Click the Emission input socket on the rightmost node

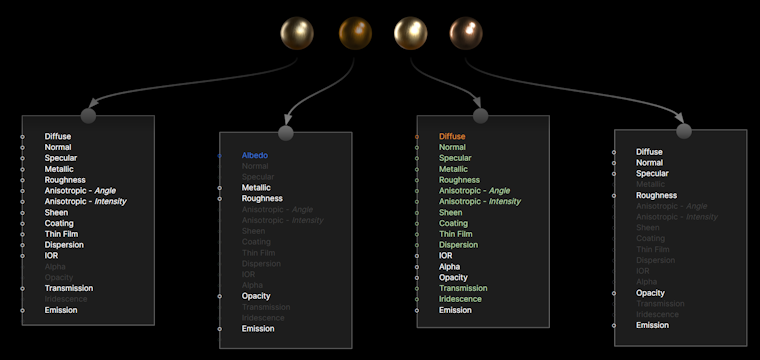click(614, 325)
